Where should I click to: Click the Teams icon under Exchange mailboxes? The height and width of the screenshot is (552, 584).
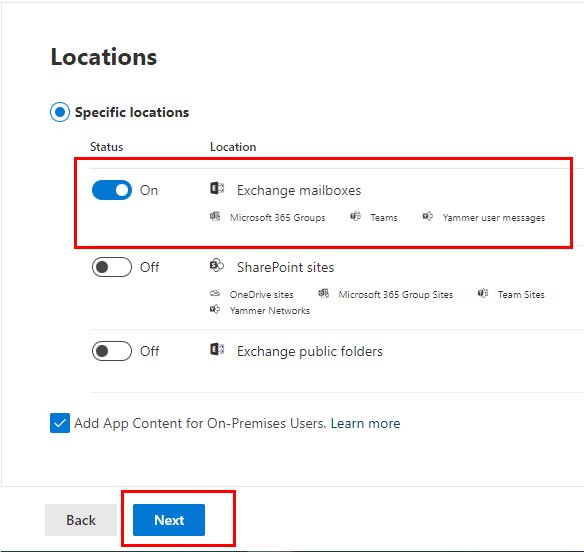pyautogui.click(x=355, y=216)
